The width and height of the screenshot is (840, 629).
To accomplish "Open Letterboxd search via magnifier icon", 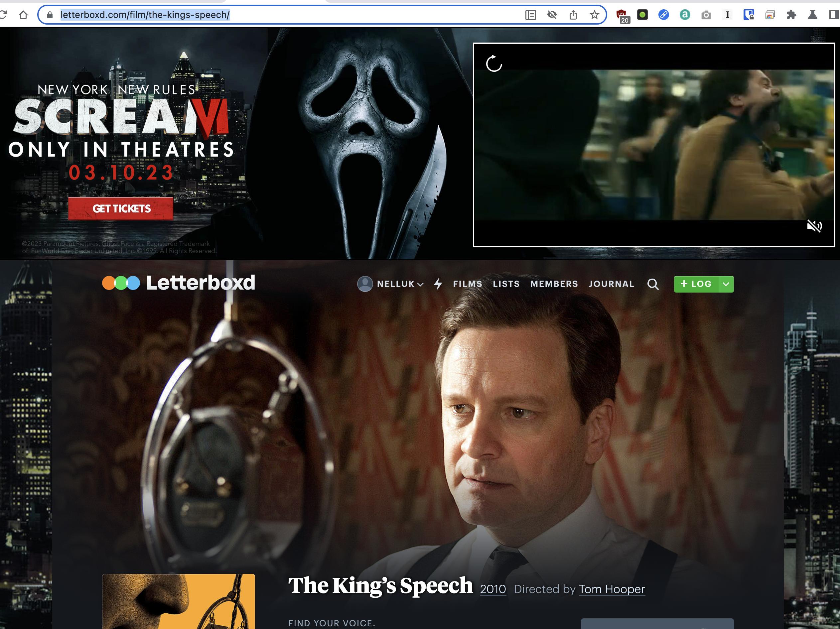I will point(653,284).
